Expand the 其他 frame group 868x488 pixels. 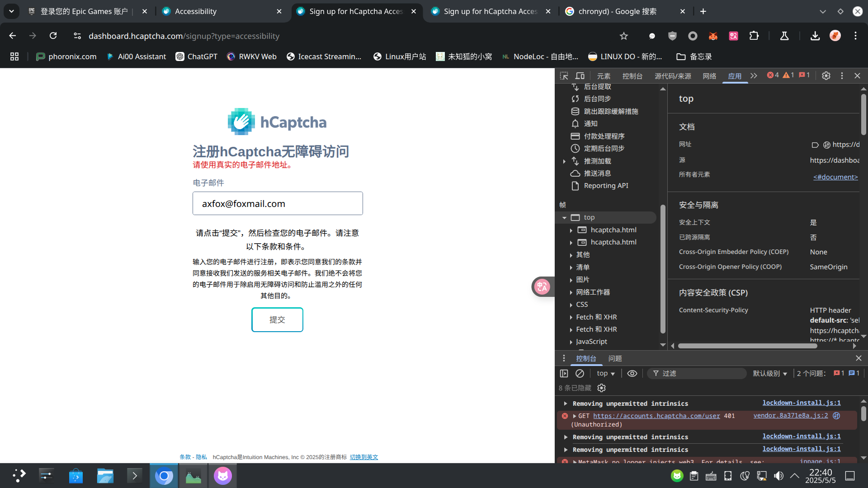[571, 255]
